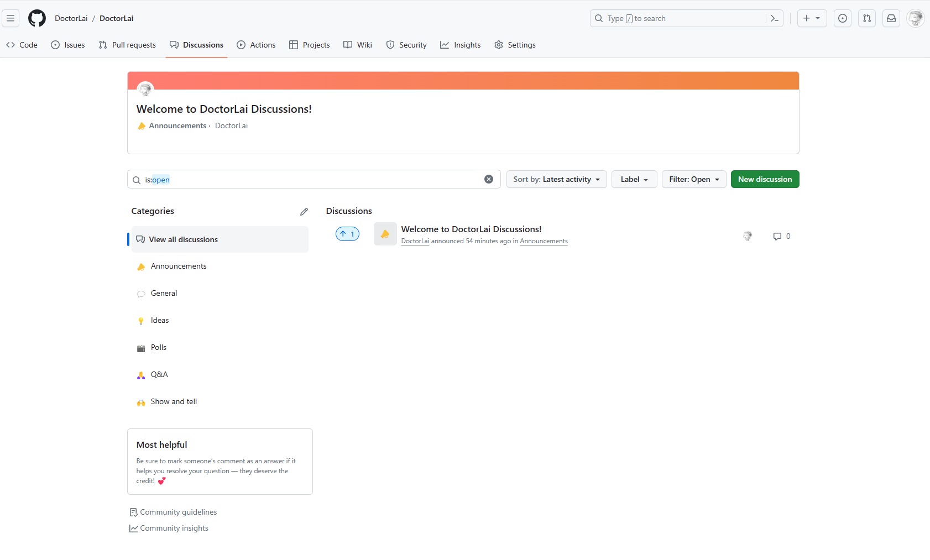Select the Discussions tab
The width and height of the screenshot is (930, 560).
pyautogui.click(x=197, y=45)
